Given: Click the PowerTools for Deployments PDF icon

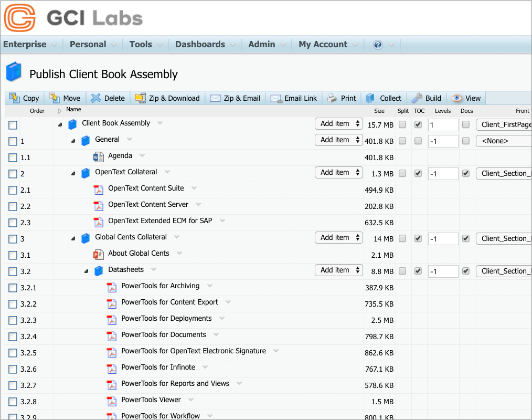Looking at the screenshot, I should pyautogui.click(x=112, y=320).
